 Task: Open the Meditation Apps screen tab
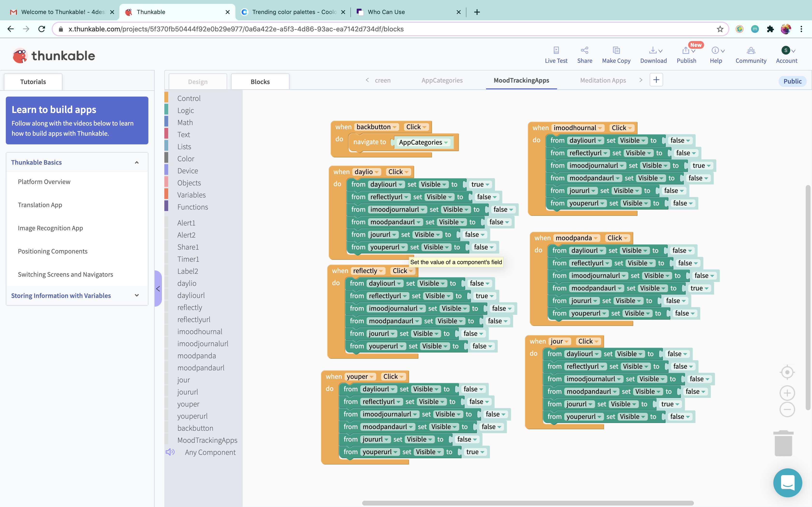(603, 80)
